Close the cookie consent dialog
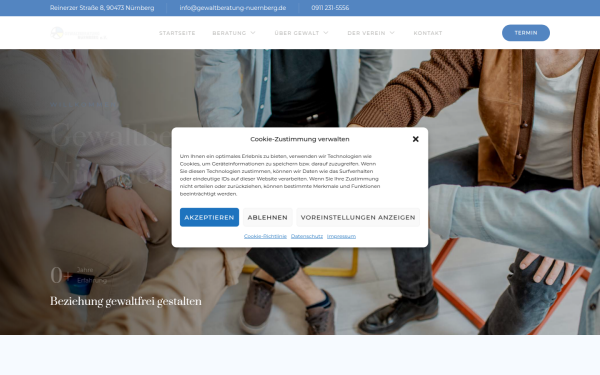 click(x=416, y=139)
